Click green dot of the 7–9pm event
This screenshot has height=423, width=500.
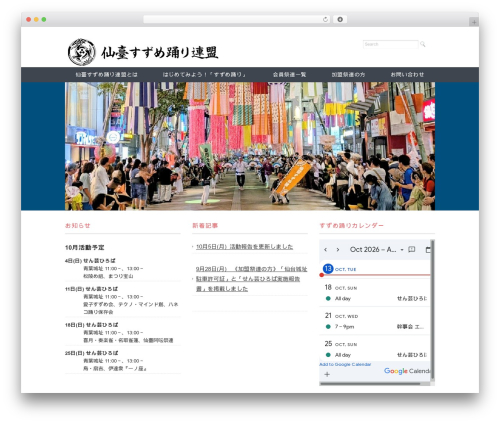click(328, 327)
